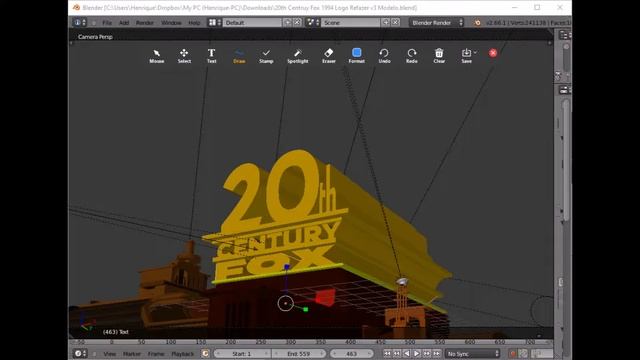
Task: Open the Format color options
Action: pyautogui.click(x=356, y=56)
